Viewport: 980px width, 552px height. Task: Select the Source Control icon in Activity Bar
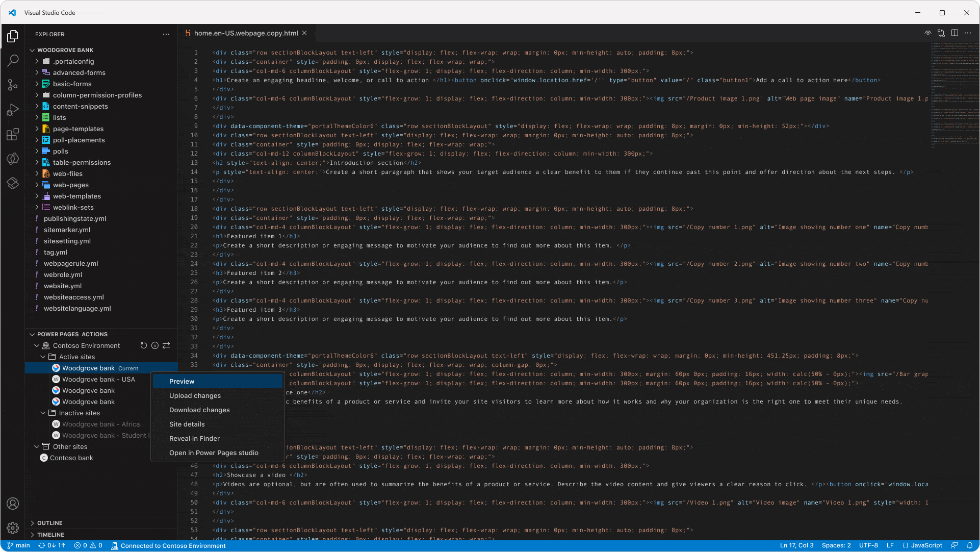13,85
